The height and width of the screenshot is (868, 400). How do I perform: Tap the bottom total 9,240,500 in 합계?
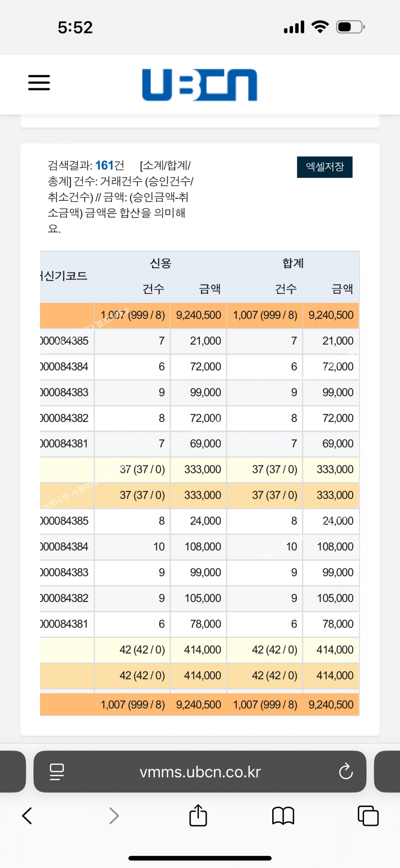(x=331, y=705)
